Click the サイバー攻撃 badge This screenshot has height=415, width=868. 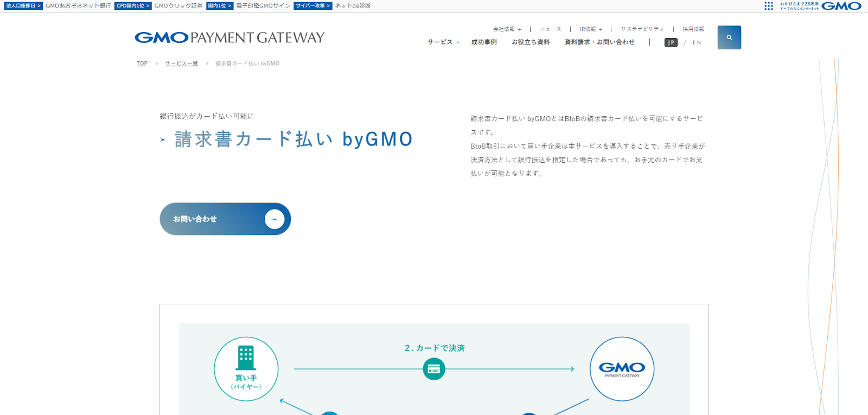(313, 6)
